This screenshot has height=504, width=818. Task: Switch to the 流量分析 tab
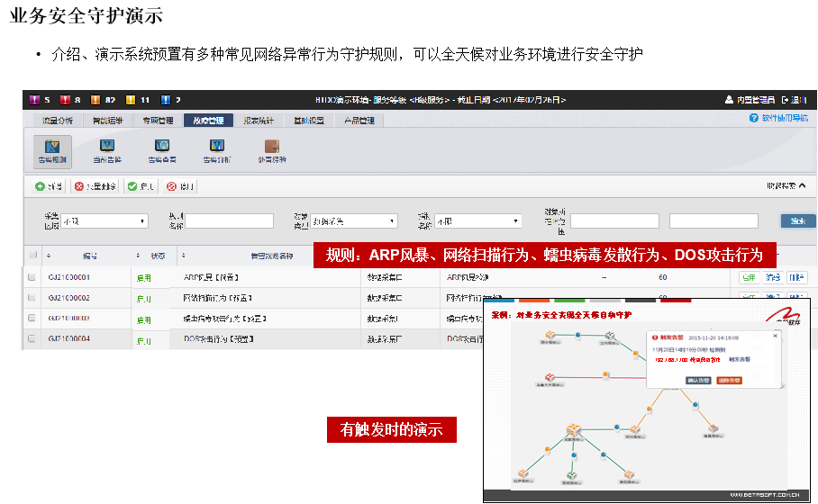click(x=58, y=121)
